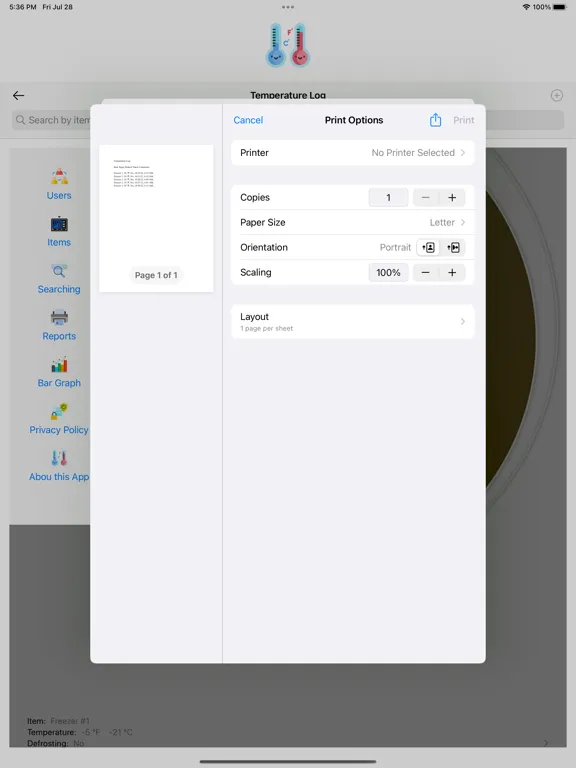Decrease the number of copies
The width and height of the screenshot is (576, 768).
pos(425,197)
